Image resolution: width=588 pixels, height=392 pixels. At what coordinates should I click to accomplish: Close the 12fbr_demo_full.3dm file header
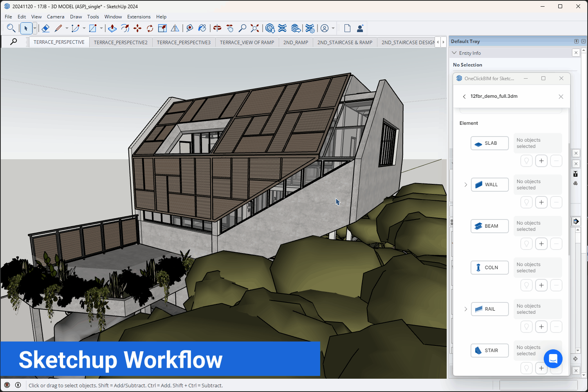click(561, 97)
